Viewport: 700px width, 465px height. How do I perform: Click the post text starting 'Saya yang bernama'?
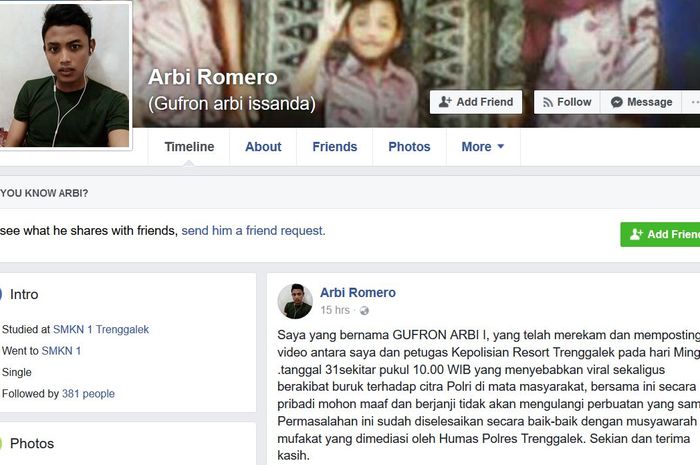(488, 395)
